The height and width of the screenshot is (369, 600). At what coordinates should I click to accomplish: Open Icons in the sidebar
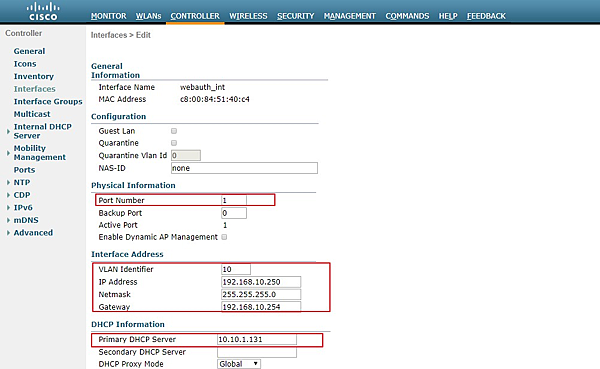click(x=25, y=64)
